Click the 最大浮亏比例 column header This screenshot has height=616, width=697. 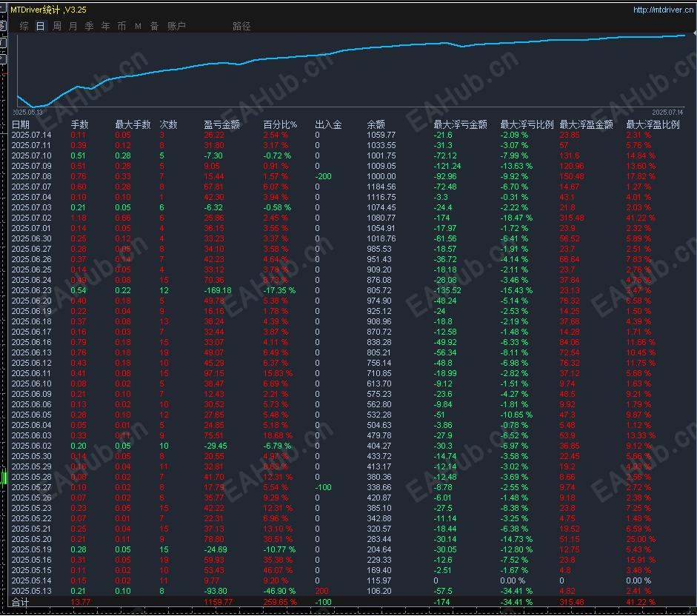pos(527,124)
